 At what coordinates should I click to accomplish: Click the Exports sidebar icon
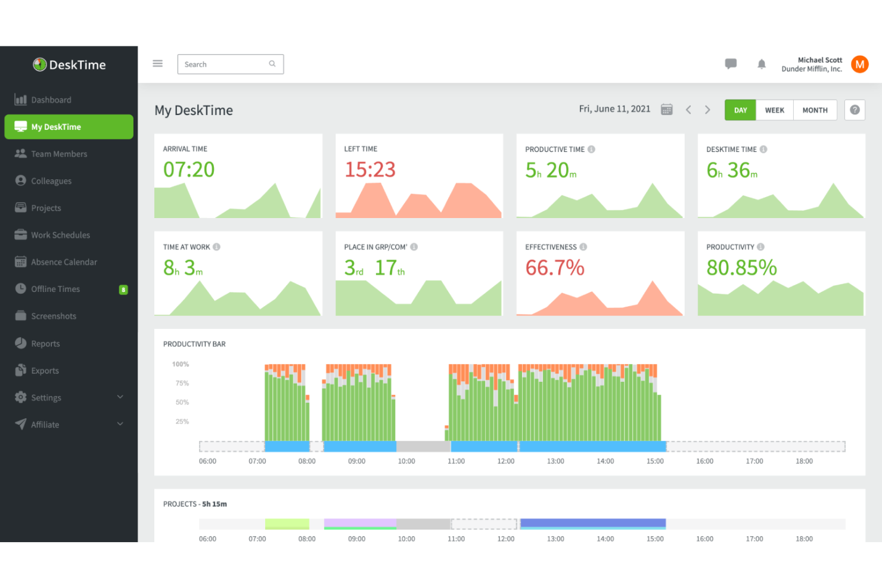(x=21, y=370)
